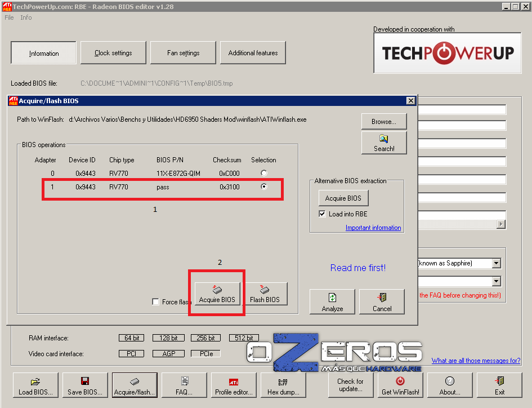Click the Save BIOS floppy icon
The image size is (532, 408).
(x=85, y=381)
